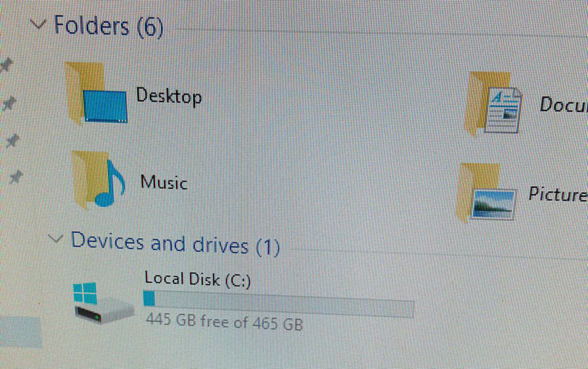
Task: Select the Music label text
Action: (x=164, y=182)
